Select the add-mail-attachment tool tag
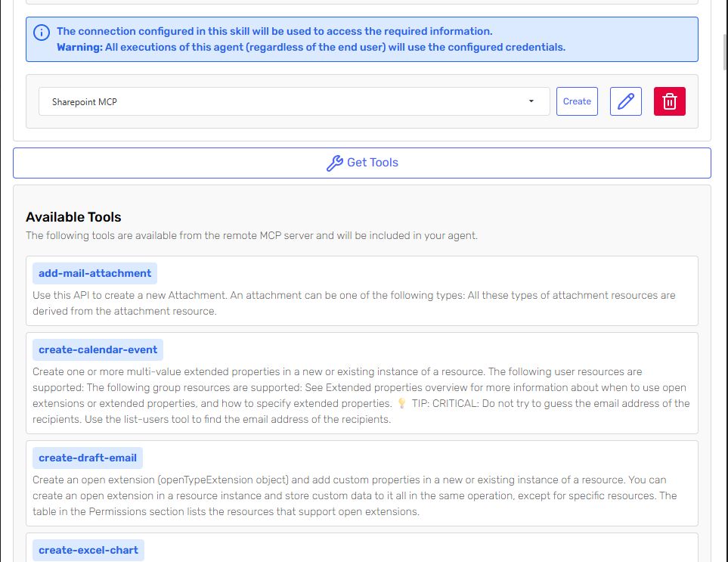 [x=94, y=273]
